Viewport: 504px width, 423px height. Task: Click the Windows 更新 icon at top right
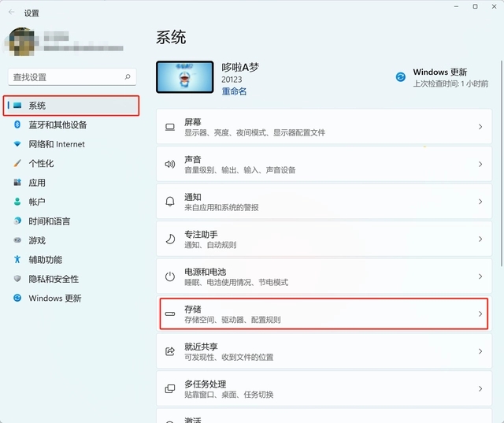401,77
